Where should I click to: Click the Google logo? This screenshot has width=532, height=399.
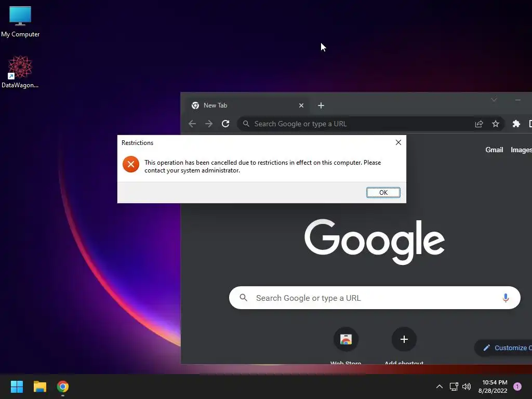(x=375, y=241)
